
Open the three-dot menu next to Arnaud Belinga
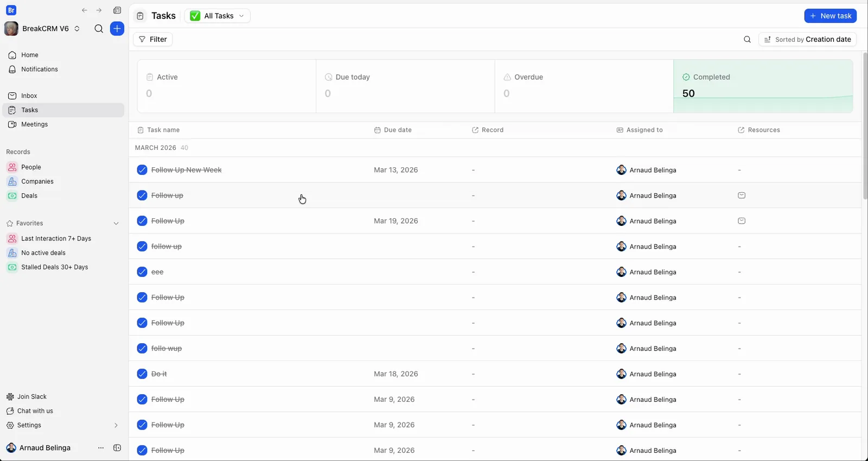pyautogui.click(x=101, y=448)
